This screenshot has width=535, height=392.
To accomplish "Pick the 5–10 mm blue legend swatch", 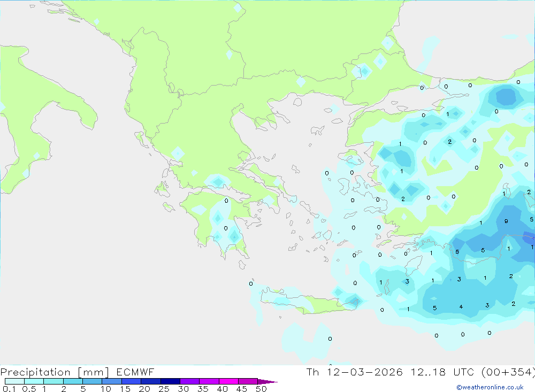I will tap(92, 381).
